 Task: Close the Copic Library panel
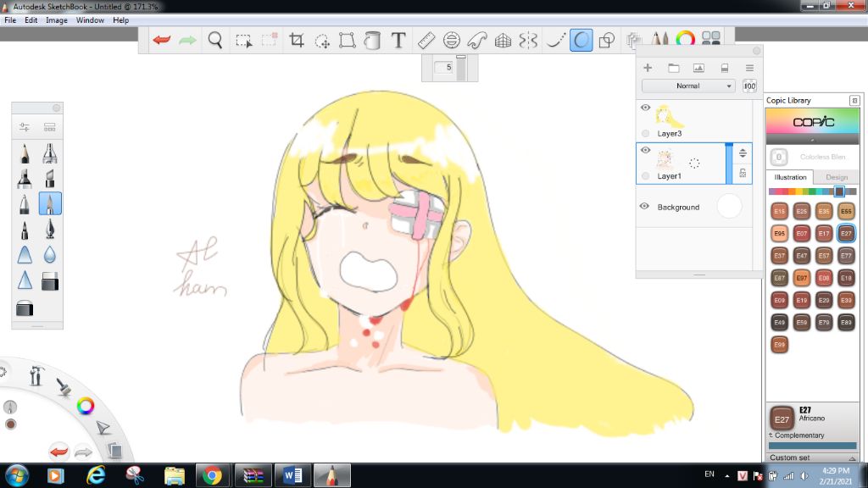[854, 101]
